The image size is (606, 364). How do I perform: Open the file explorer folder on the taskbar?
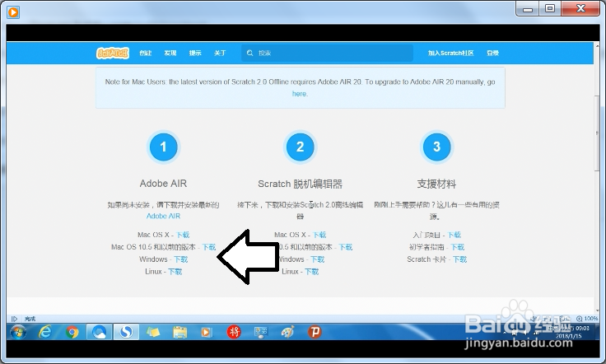point(179,332)
